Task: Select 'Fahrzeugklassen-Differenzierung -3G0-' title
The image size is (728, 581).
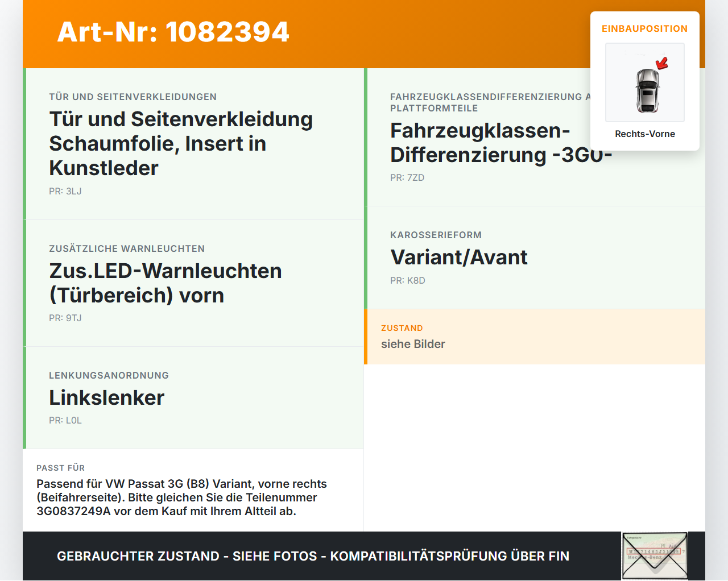Action: coord(501,143)
